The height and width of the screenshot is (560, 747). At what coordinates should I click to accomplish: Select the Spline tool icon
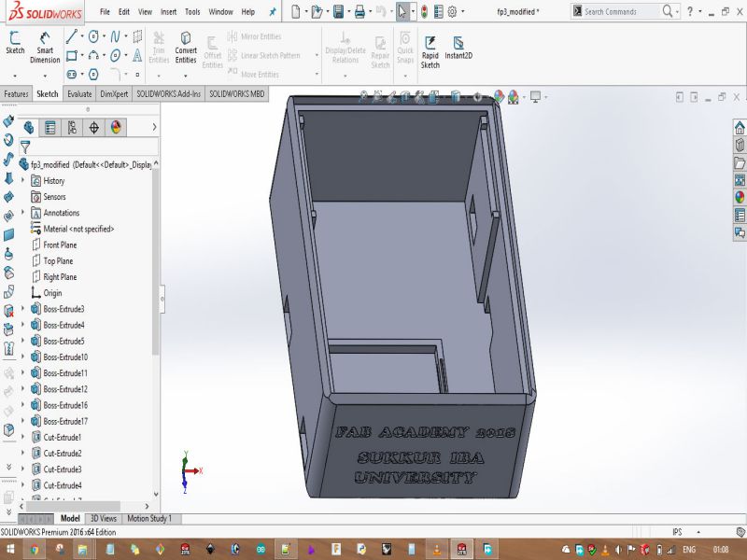115,36
